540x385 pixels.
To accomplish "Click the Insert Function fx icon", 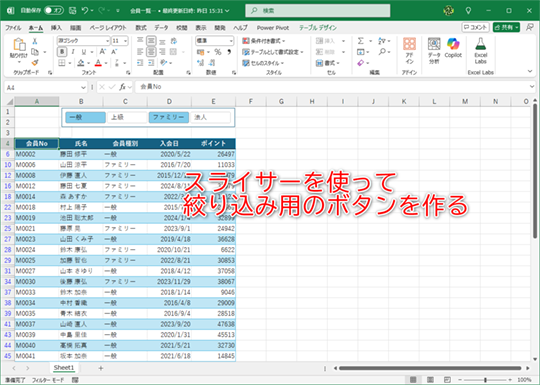I will 123,87.
